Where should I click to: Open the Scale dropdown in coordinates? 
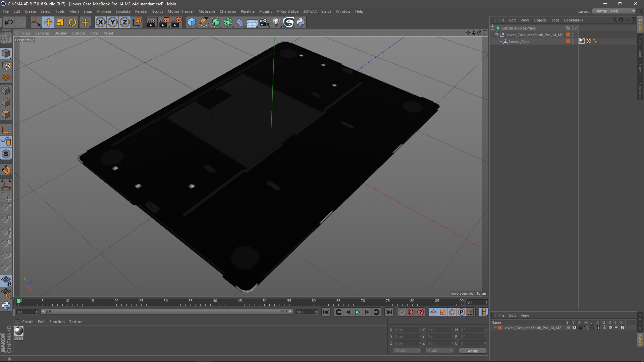[x=440, y=351]
